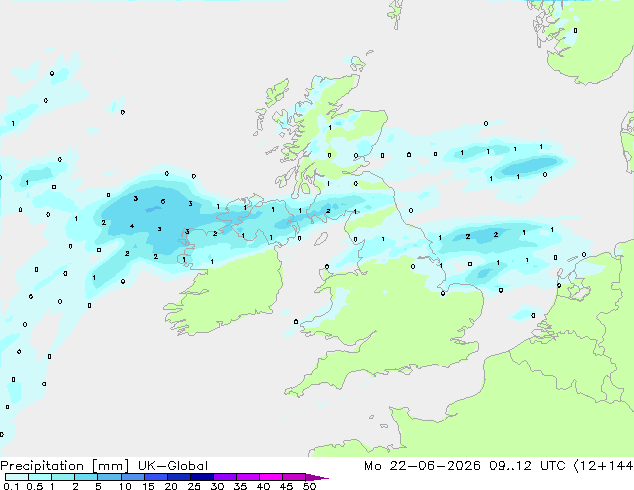Click the 10–15 mm legend color swatch
Screen dimensions: 634x490
(x=132, y=477)
